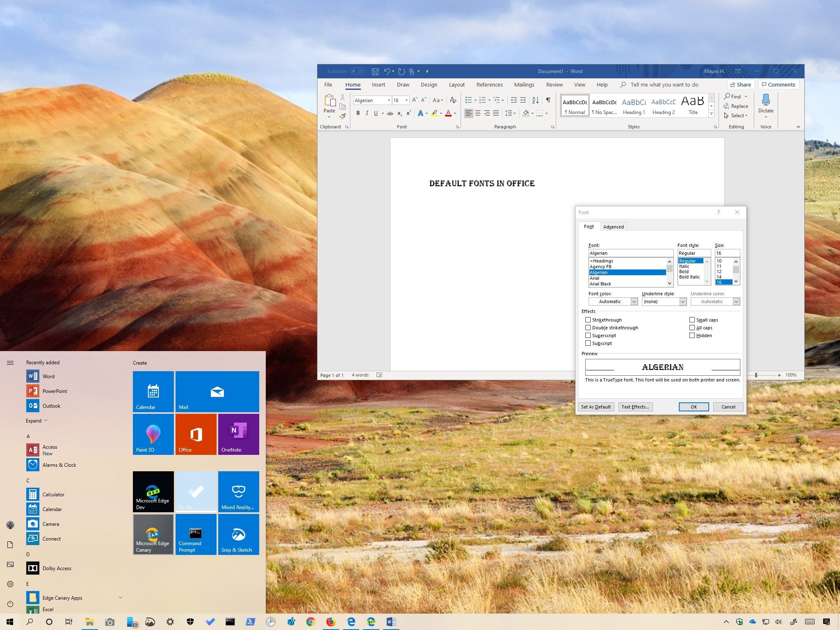Click the Text Effects button in Font dialog
Image resolution: width=840 pixels, height=630 pixels.
tap(636, 406)
